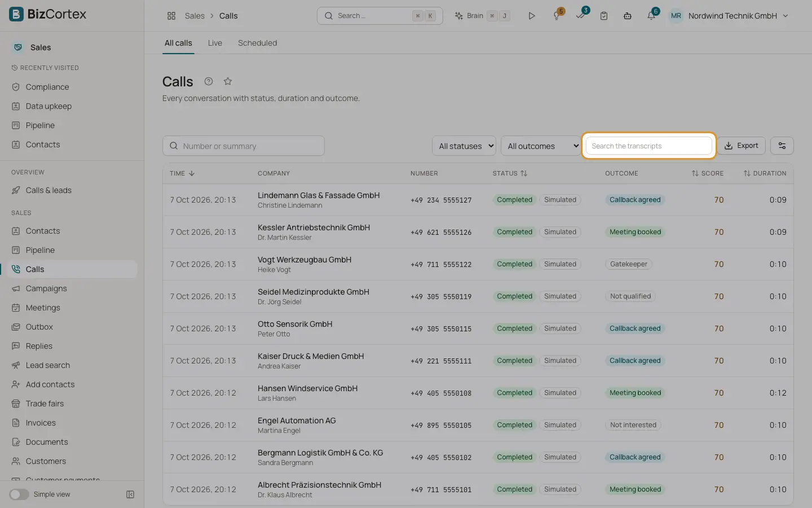Open the table filter settings sliders icon

click(x=782, y=146)
